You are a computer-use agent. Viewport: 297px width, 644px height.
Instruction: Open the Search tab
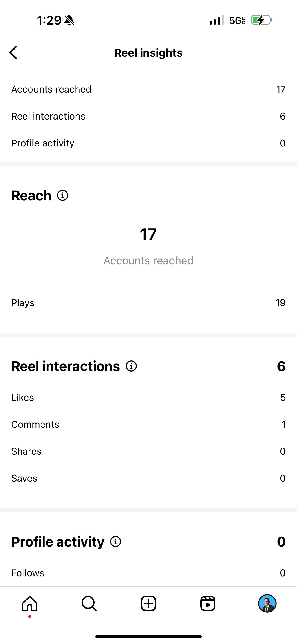89,603
